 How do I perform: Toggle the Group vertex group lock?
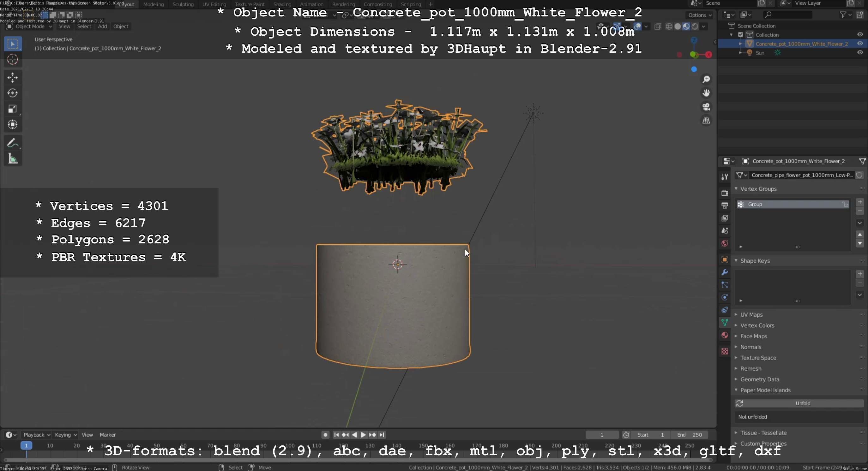[x=845, y=204]
